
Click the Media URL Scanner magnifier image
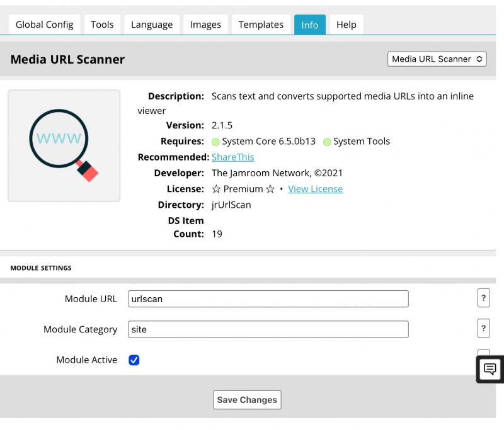pyautogui.click(x=64, y=145)
